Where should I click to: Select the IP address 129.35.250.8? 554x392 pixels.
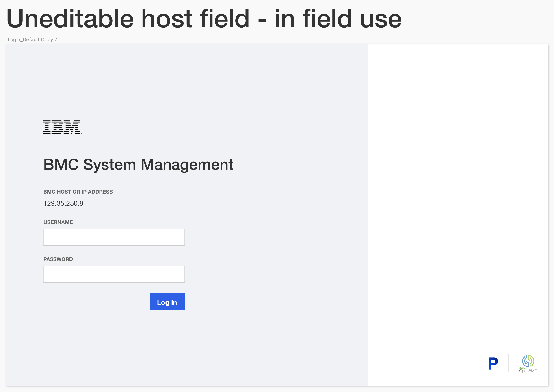tap(63, 203)
